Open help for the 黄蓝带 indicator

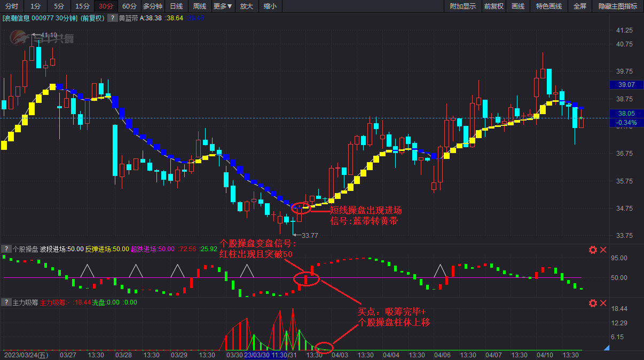coord(113,18)
